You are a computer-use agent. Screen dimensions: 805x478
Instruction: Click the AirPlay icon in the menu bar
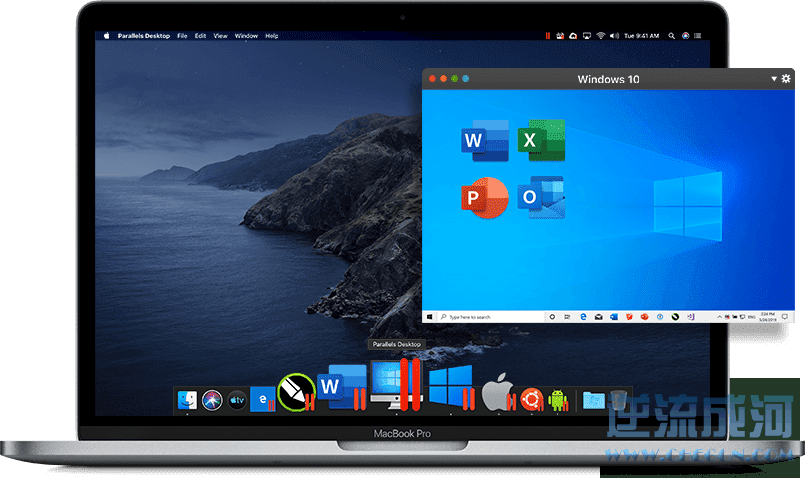[587, 36]
